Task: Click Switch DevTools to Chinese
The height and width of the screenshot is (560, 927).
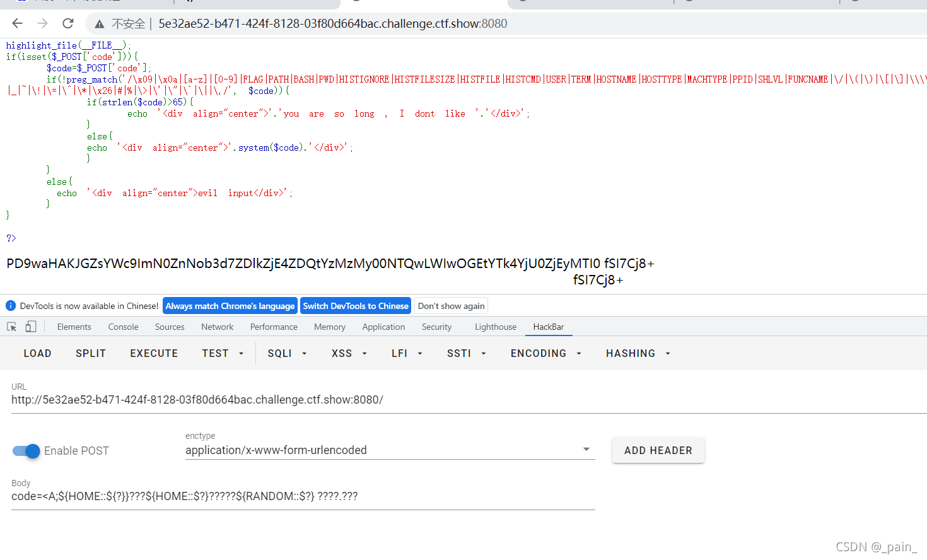Action: point(356,306)
